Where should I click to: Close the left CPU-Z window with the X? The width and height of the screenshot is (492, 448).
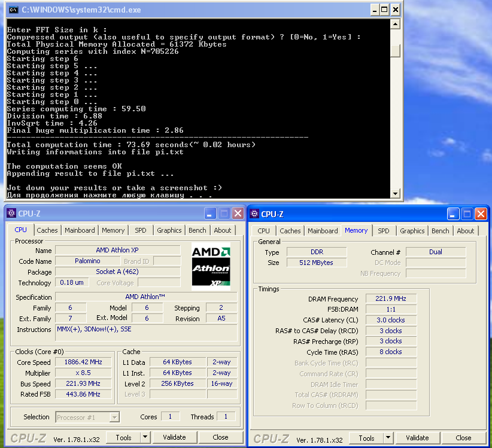[238, 214]
